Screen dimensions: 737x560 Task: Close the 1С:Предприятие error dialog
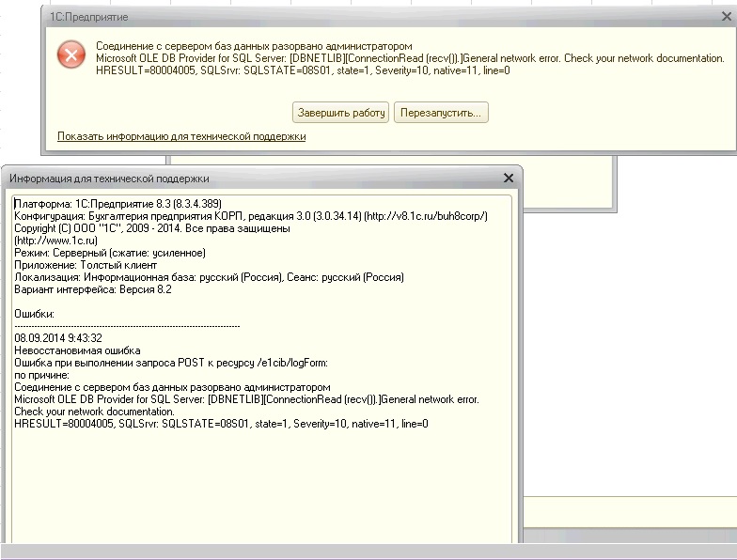click(x=726, y=17)
